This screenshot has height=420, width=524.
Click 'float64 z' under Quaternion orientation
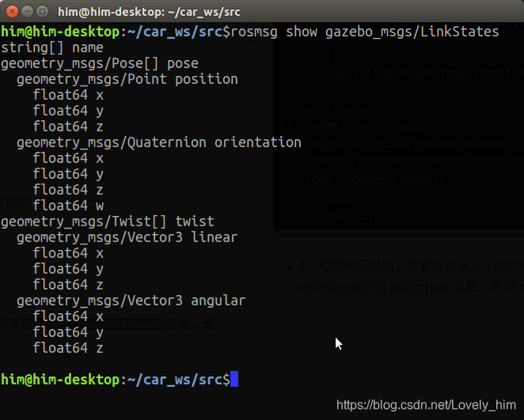[69, 190]
